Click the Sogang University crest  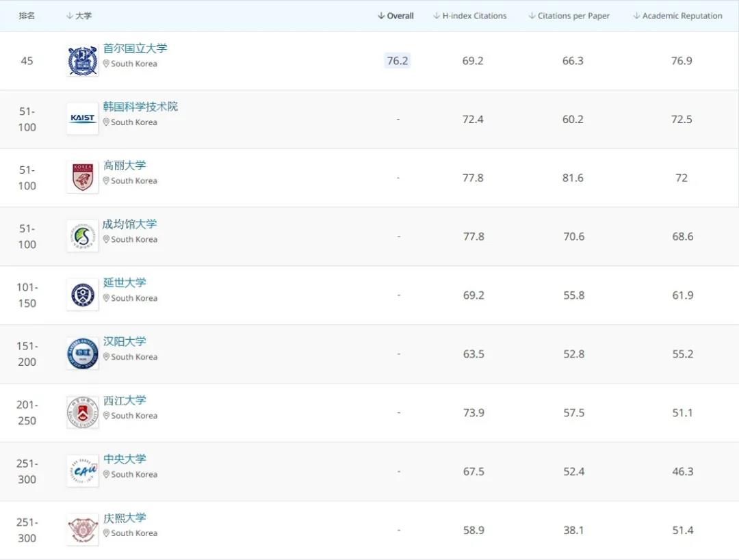pos(83,413)
